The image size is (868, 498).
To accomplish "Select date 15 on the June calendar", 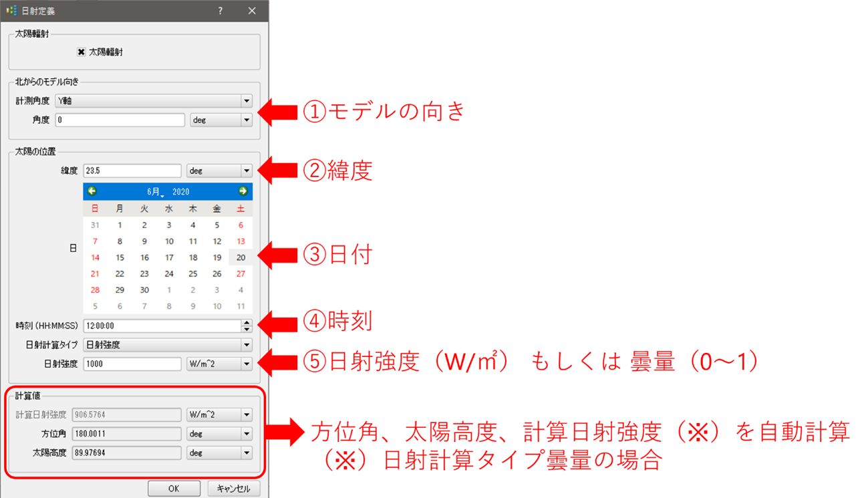I will [120, 257].
